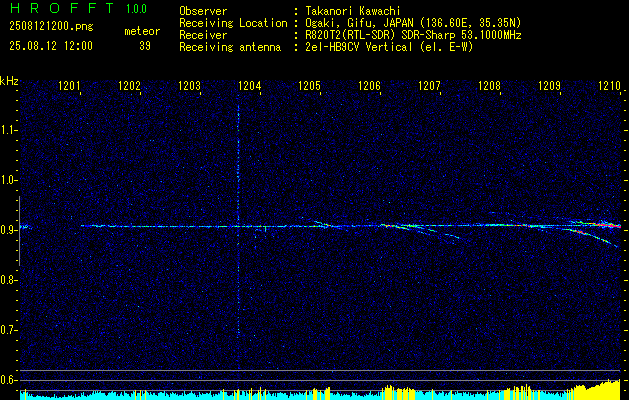The width and height of the screenshot is (629, 400).
Task: Click the 1203 time marker
Action: pos(189,86)
